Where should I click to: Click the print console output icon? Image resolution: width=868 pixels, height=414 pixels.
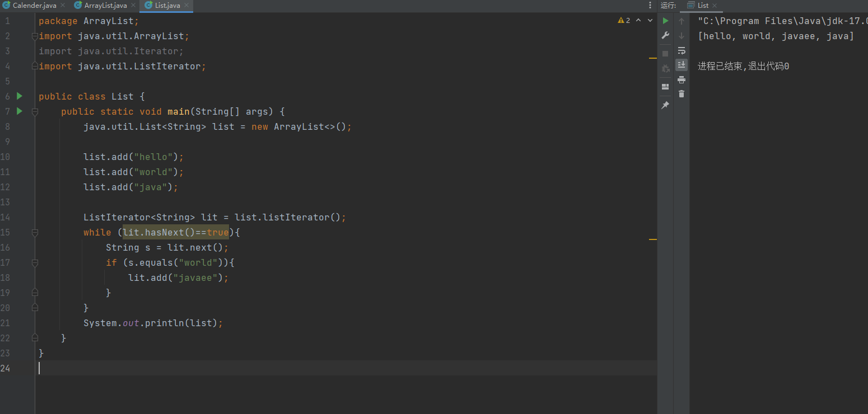pos(682,79)
